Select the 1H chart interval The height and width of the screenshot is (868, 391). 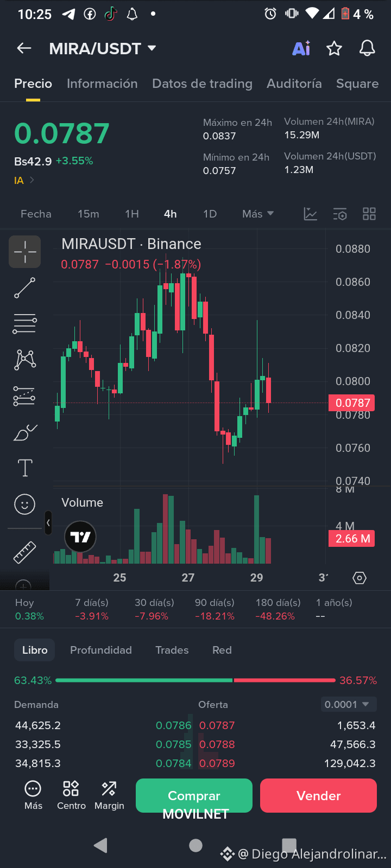coord(132,214)
